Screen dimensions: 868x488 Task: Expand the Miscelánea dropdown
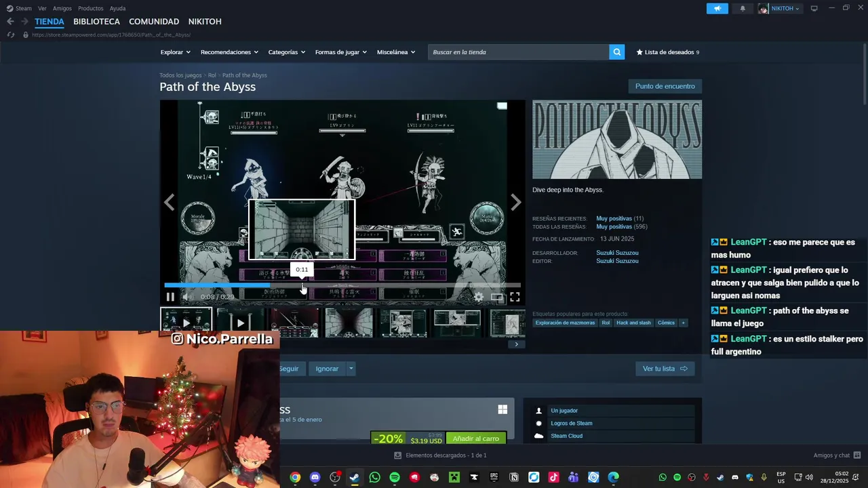[396, 52]
